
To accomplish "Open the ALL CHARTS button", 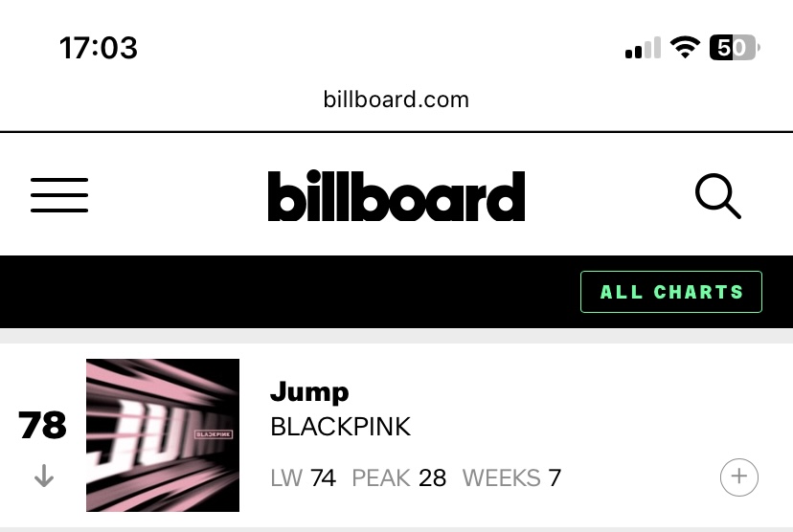I will point(670,292).
